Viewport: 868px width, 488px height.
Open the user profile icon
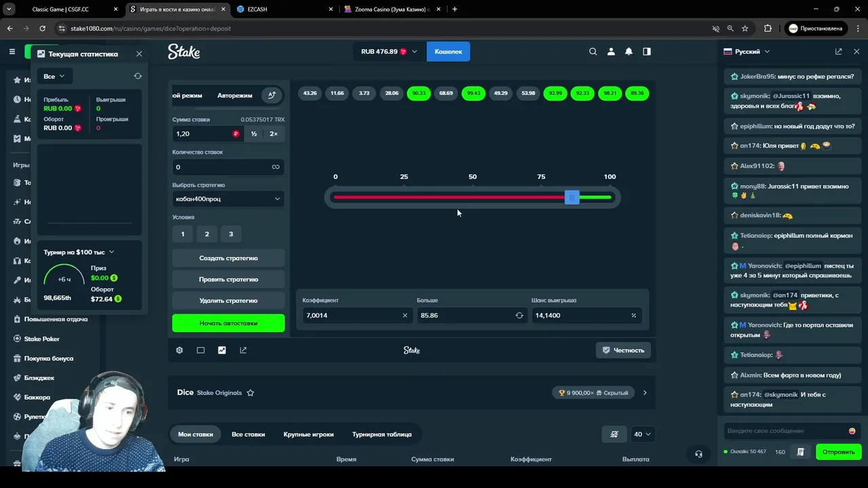point(611,52)
